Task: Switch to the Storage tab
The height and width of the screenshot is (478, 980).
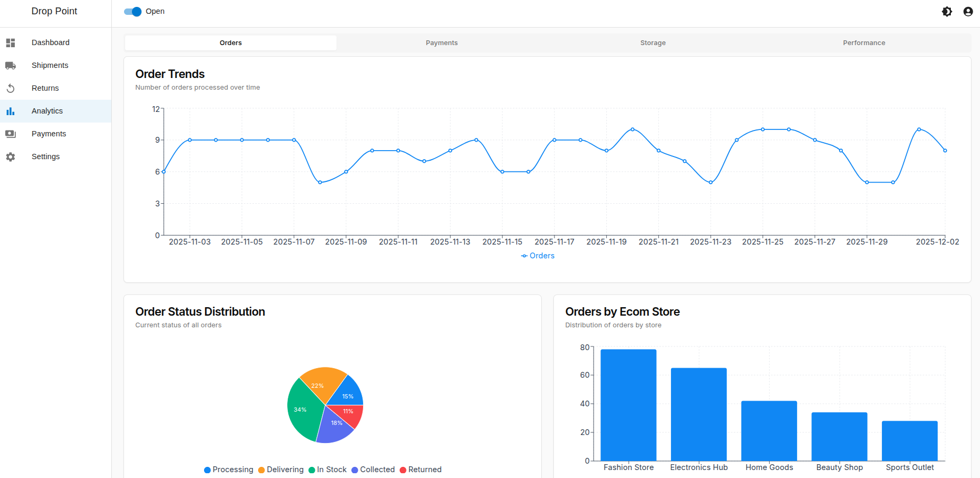Action: click(x=652, y=43)
